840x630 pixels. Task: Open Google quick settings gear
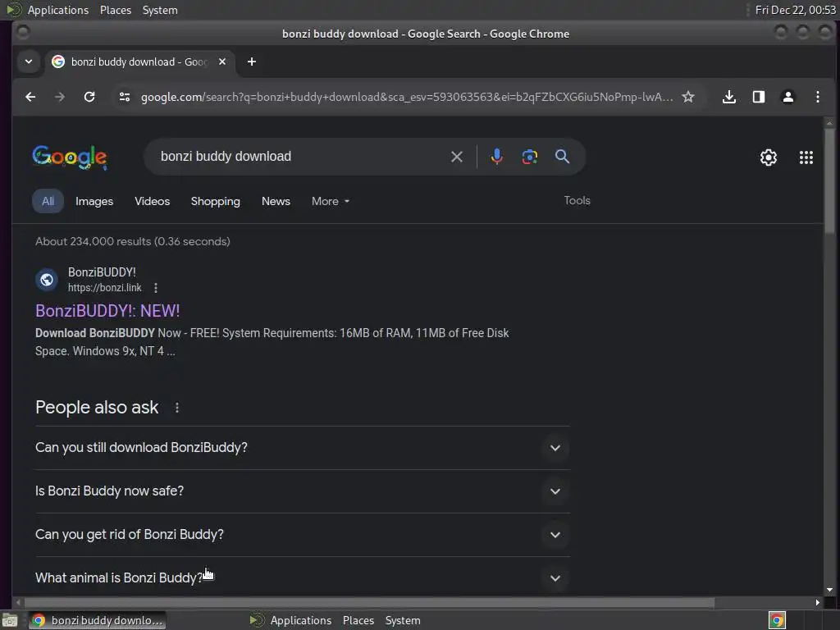tap(769, 157)
